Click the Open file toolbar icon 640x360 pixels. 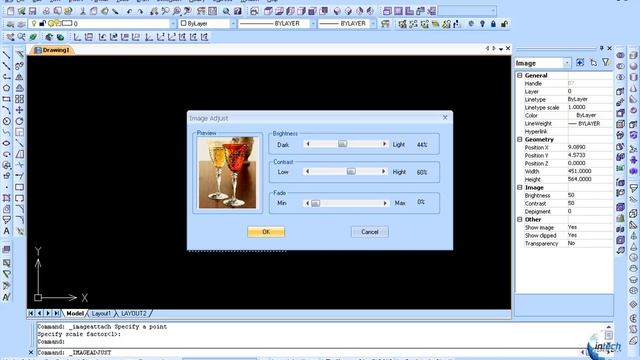[x=21, y=11]
